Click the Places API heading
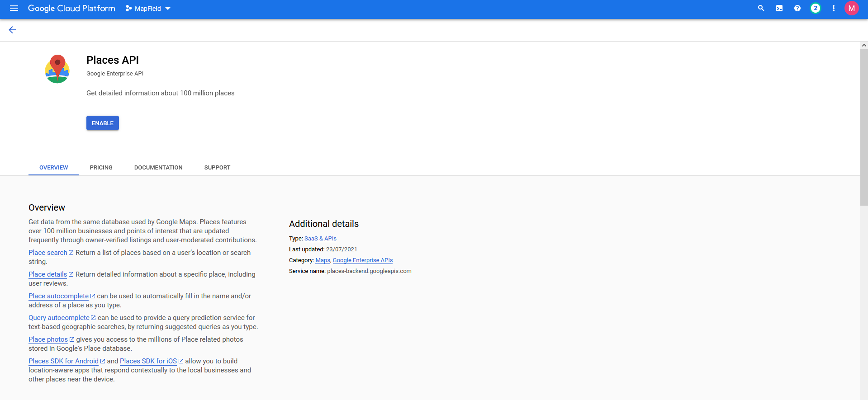This screenshot has height=400, width=868. (113, 60)
